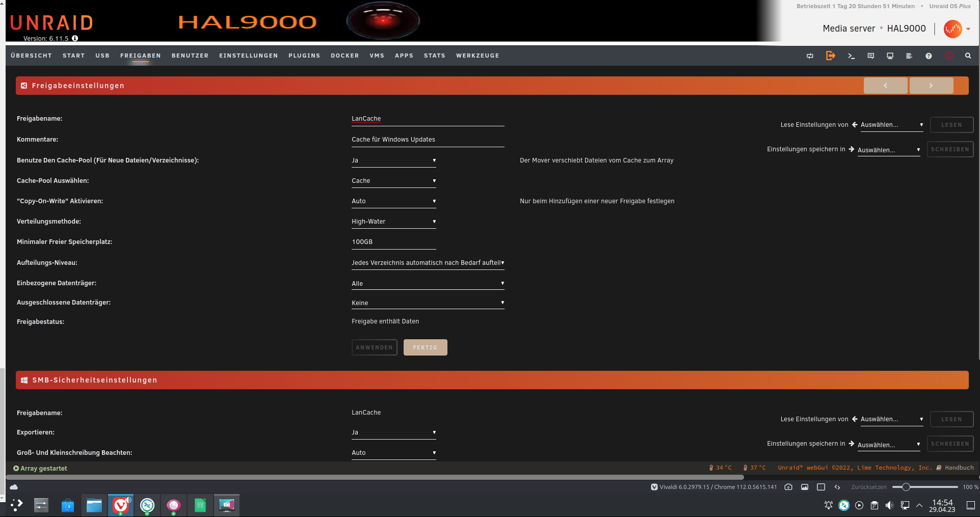Open System Settings from the taskbar

[x=41, y=505]
